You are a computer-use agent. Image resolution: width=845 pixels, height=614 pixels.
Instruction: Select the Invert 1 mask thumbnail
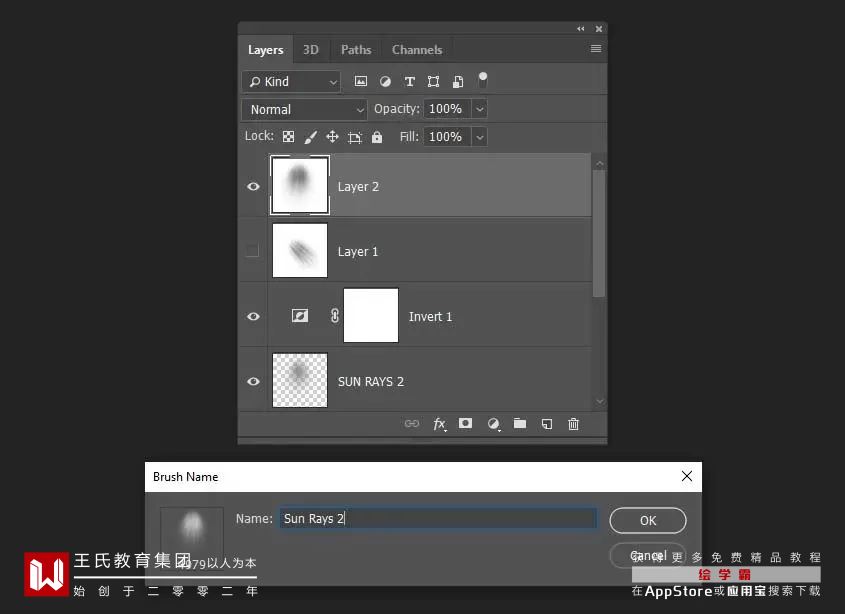pyautogui.click(x=371, y=315)
